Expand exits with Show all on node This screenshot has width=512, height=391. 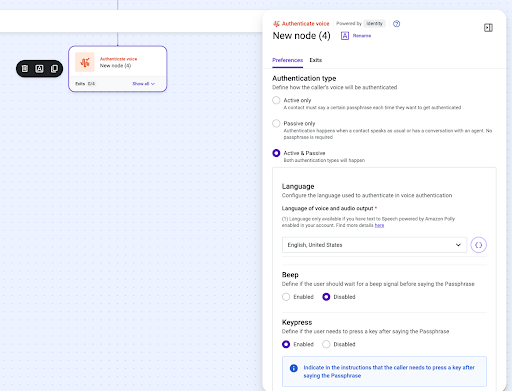[x=144, y=84]
